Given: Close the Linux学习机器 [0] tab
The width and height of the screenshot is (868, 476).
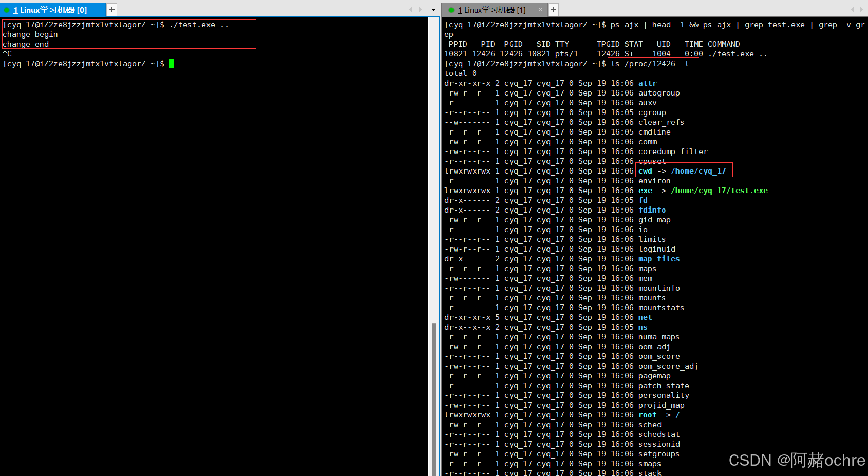Looking at the screenshot, I should tap(99, 10).
